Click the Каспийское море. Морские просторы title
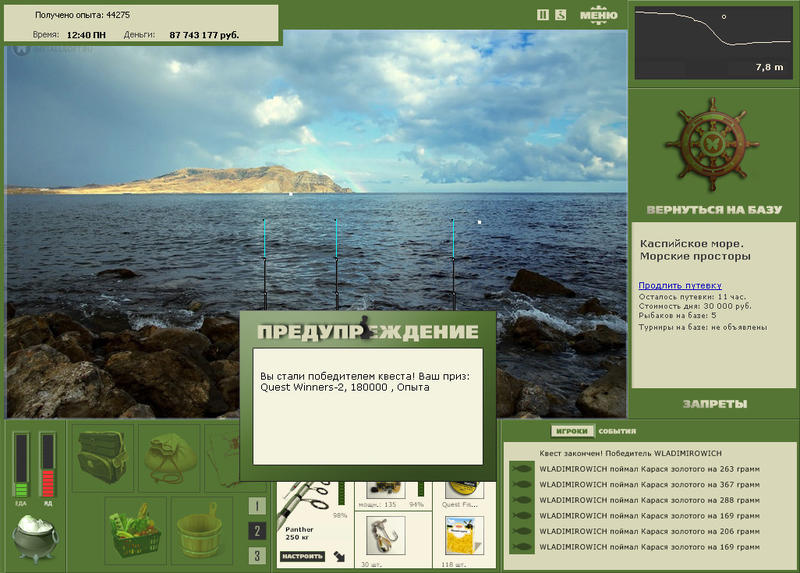Image resolution: width=800 pixels, height=573 pixels. tap(695, 250)
